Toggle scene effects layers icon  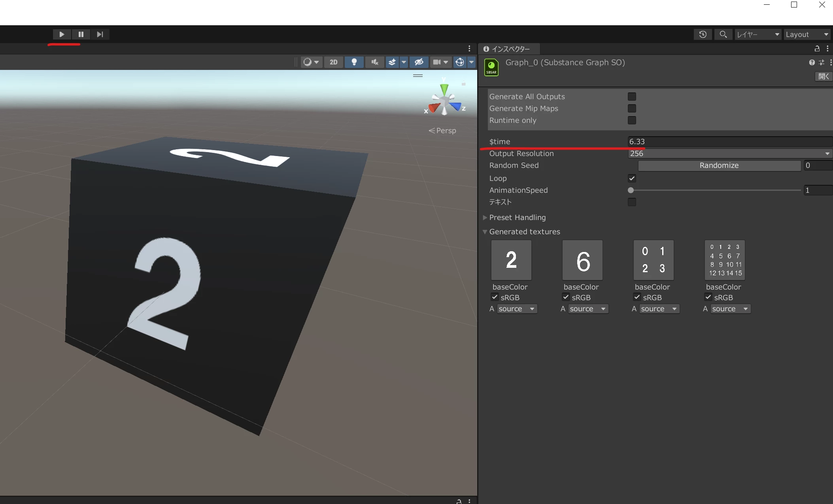[392, 62]
